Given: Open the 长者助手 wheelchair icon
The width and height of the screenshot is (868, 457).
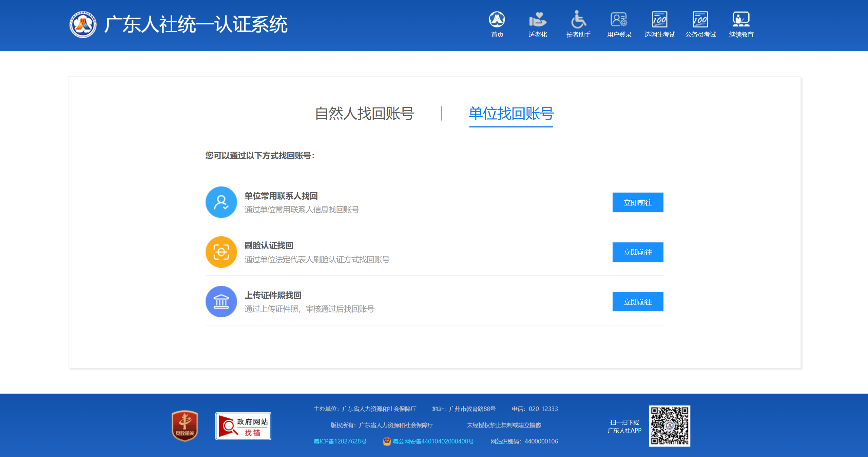Looking at the screenshot, I should click(578, 19).
